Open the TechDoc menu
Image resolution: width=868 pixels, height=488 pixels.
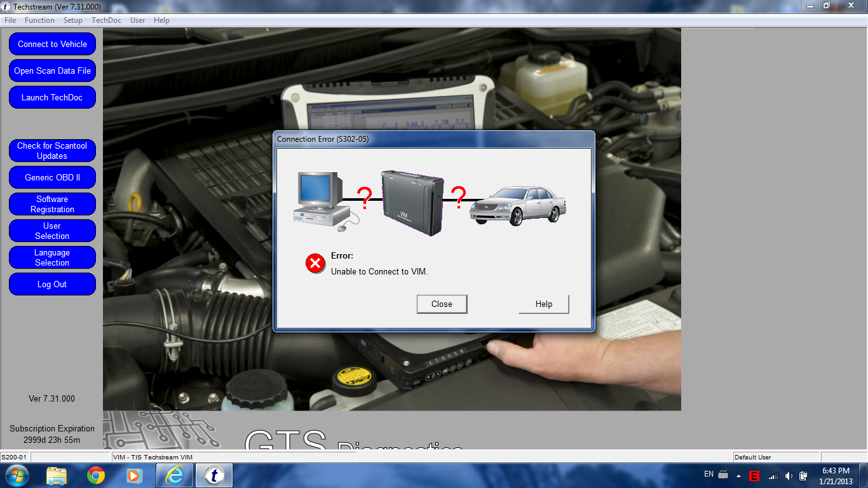tap(106, 20)
